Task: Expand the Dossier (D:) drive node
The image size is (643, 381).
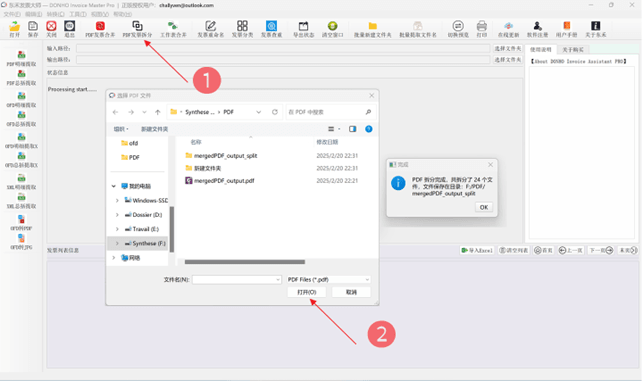Action: click(x=117, y=215)
